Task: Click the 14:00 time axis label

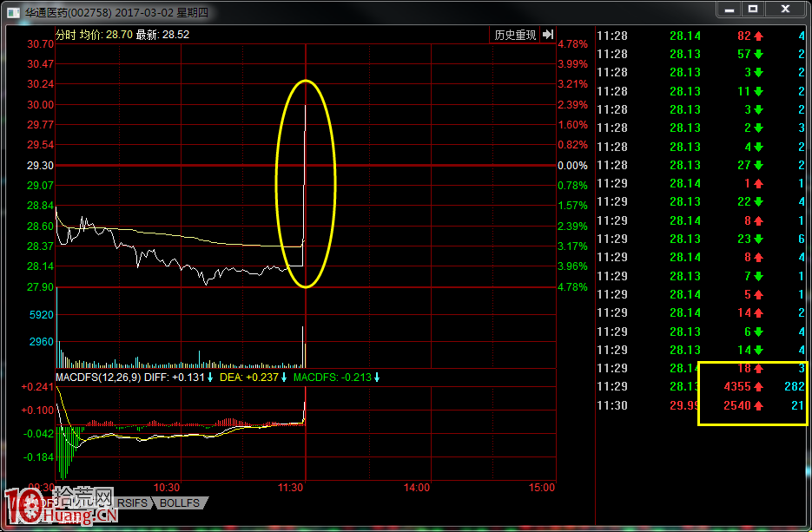Action: pos(417,488)
